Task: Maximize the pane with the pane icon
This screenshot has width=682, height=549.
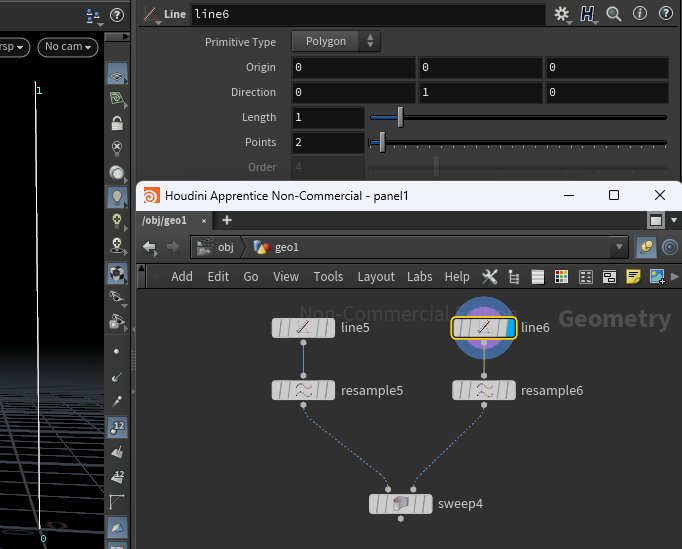Action: tap(656, 220)
